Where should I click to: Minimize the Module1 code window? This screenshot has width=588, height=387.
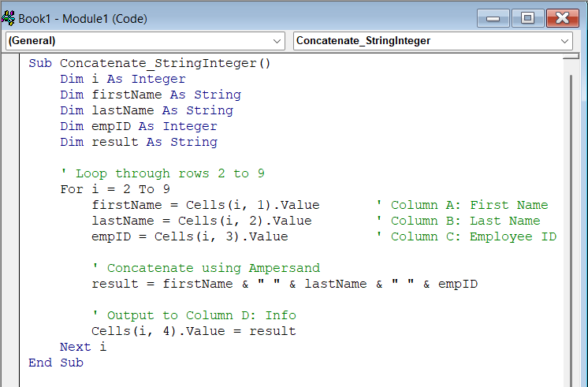(x=493, y=18)
